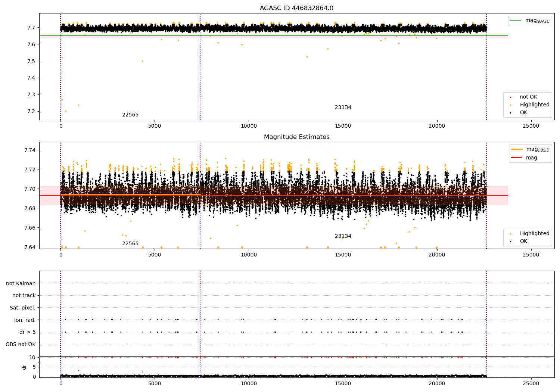560x392 pixels.
Task: Click the green mag AGASC legend line
Action: 516,21
